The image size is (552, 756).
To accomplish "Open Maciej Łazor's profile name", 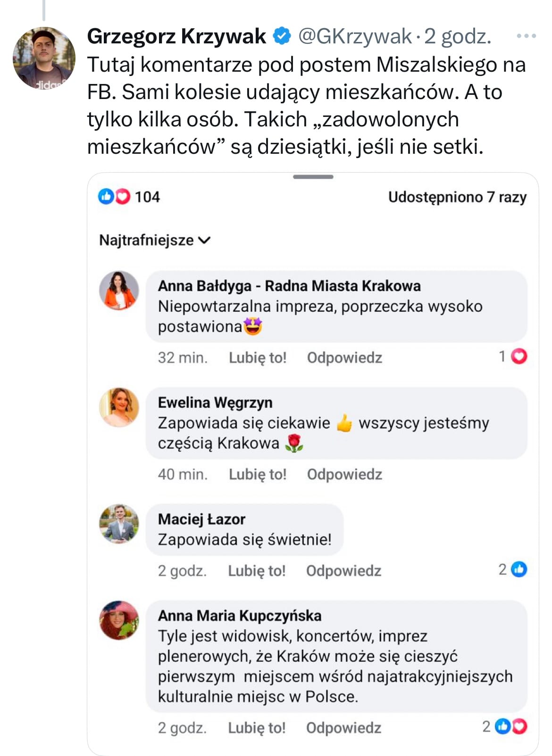I will 201,519.
